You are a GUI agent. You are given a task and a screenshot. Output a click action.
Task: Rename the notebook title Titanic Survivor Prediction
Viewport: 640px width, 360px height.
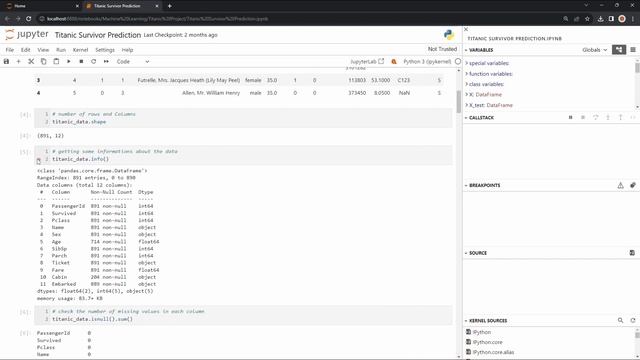[x=98, y=35]
